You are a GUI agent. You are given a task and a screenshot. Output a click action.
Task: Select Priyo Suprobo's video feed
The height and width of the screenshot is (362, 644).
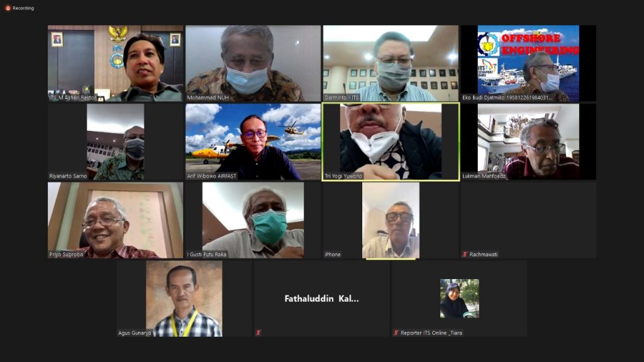(x=116, y=220)
